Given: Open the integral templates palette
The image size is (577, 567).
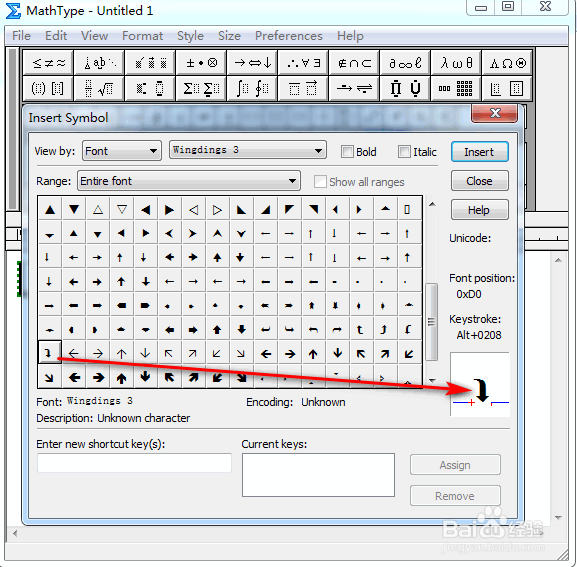Looking at the screenshot, I should [x=252, y=88].
